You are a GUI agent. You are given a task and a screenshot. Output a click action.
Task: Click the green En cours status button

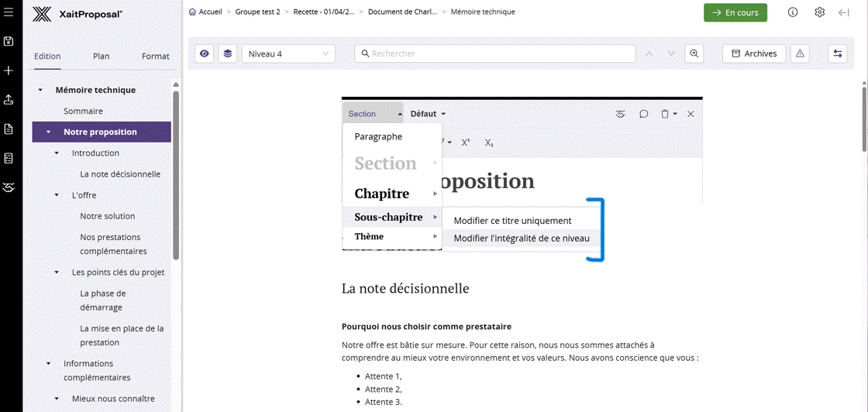pyautogui.click(x=735, y=12)
